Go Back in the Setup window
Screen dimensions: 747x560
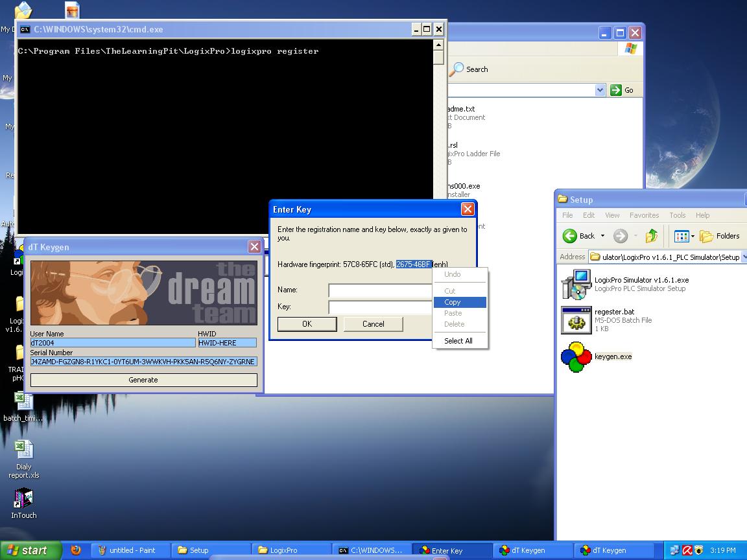[x=579, y=236]
